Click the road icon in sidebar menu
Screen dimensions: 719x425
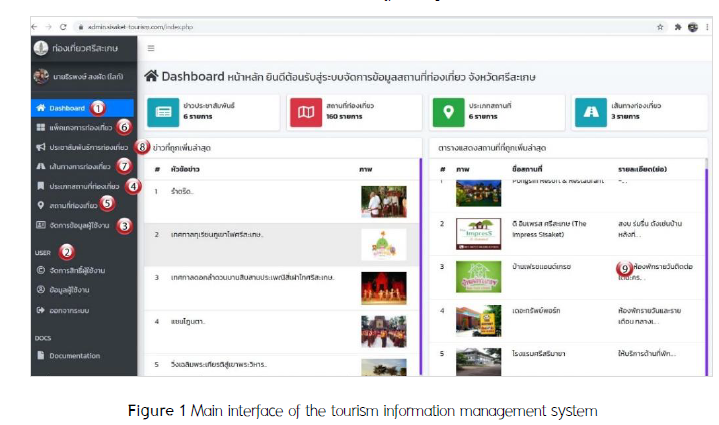pyautogui.click(x=40, y=166)
